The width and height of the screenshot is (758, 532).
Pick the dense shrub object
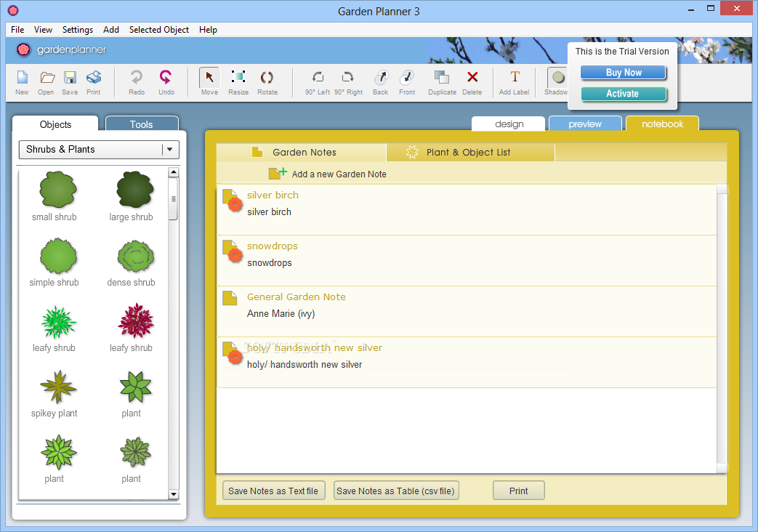(x=135, y=256)
